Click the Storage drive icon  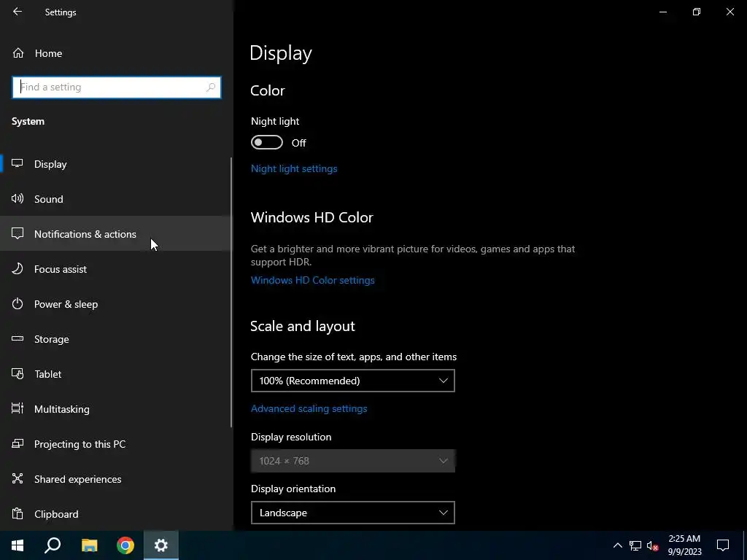18,338
